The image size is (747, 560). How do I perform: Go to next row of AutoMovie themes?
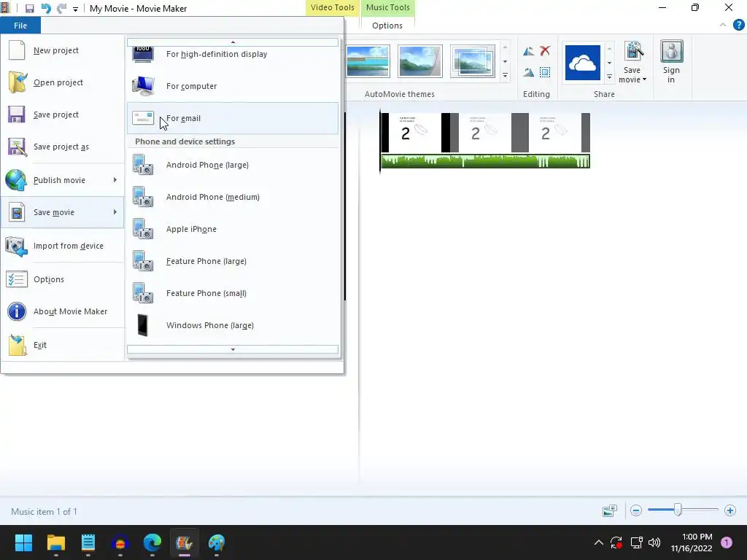click(x=505, y=61)
